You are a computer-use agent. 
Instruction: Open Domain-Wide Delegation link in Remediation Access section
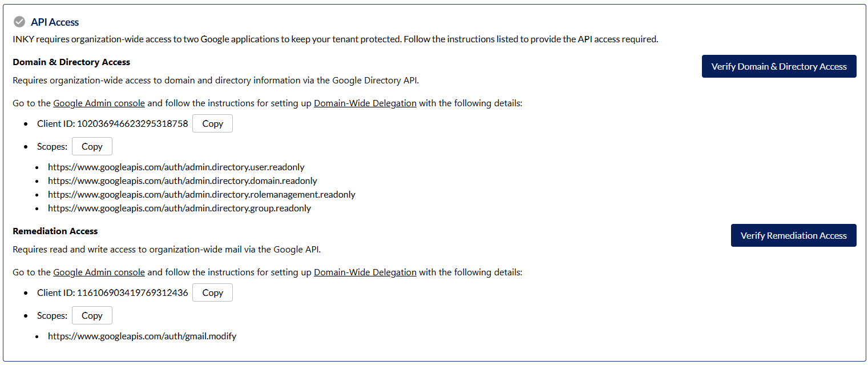[365, 272]
